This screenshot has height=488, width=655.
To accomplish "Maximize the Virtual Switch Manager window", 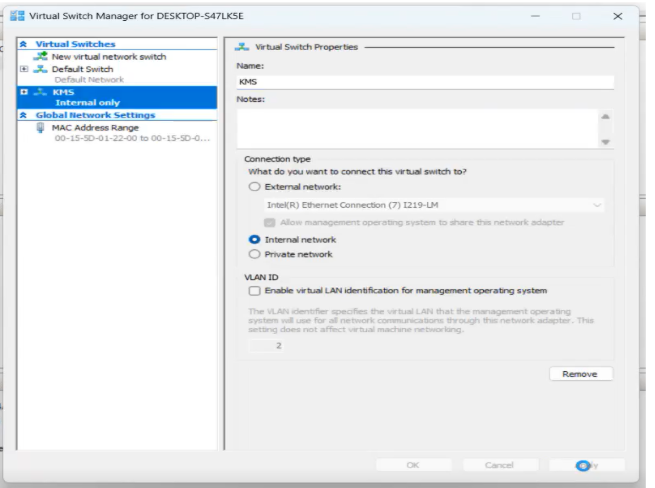I will [x=576, y=16].
